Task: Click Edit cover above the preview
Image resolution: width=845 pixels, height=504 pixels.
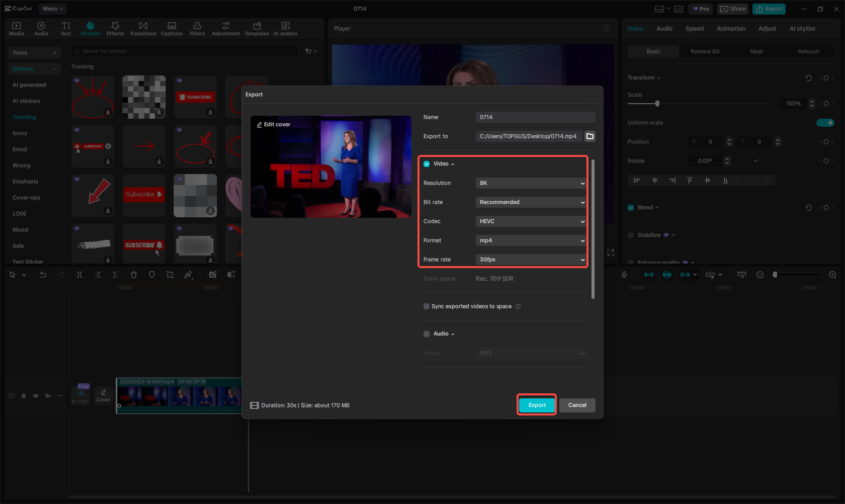Action: click(273, 124)
